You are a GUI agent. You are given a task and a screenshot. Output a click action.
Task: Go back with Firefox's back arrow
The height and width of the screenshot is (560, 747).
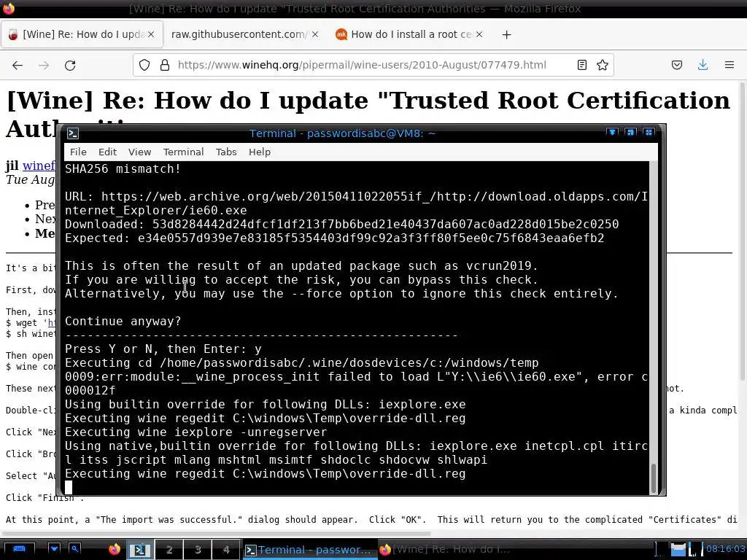tap(18, 65)
